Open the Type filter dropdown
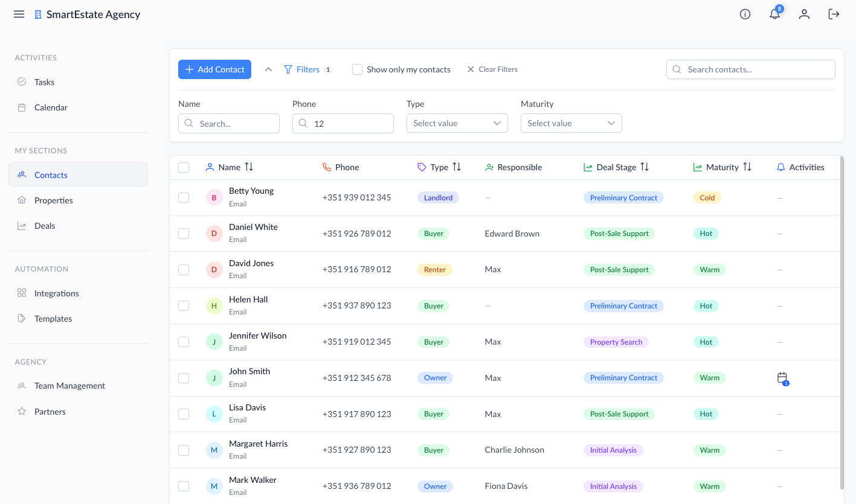The height and width of the screenshot is (504, 856). pyautogui.click(x=457, y=123)
